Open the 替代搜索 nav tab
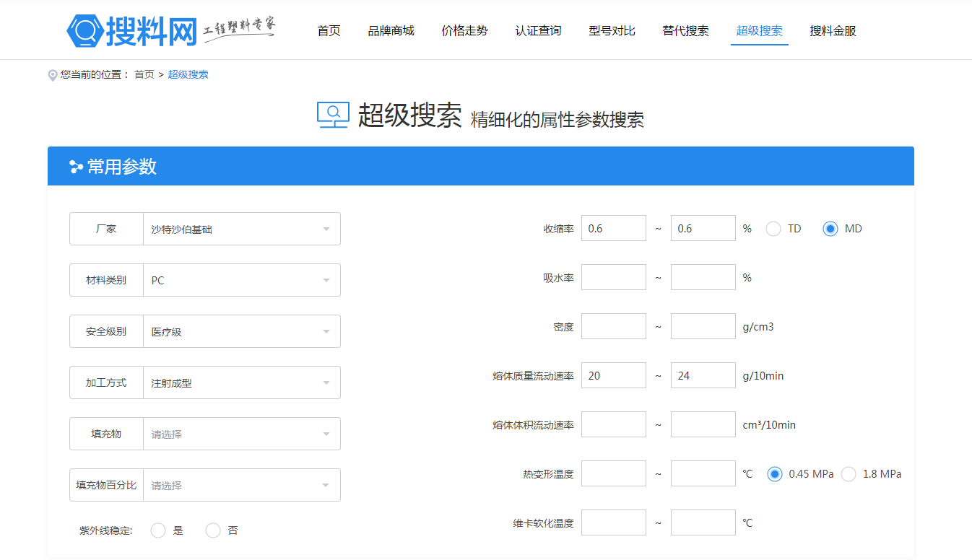Viewport: 972px width, 560px height. [x=685, y=31]
